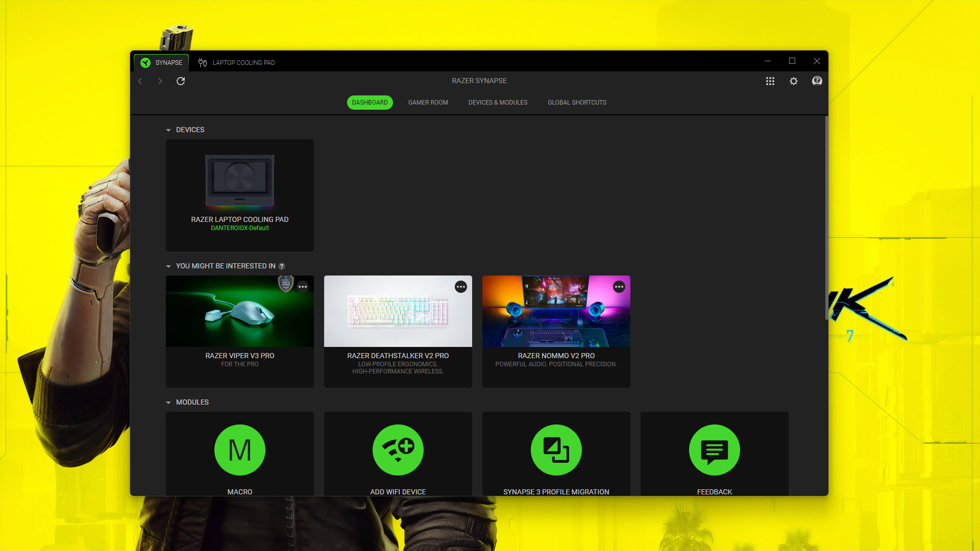This screenshot has height=551, width=980.
Task: Open the Razer Viper V3 Pro product image
Action: [240, 311]
